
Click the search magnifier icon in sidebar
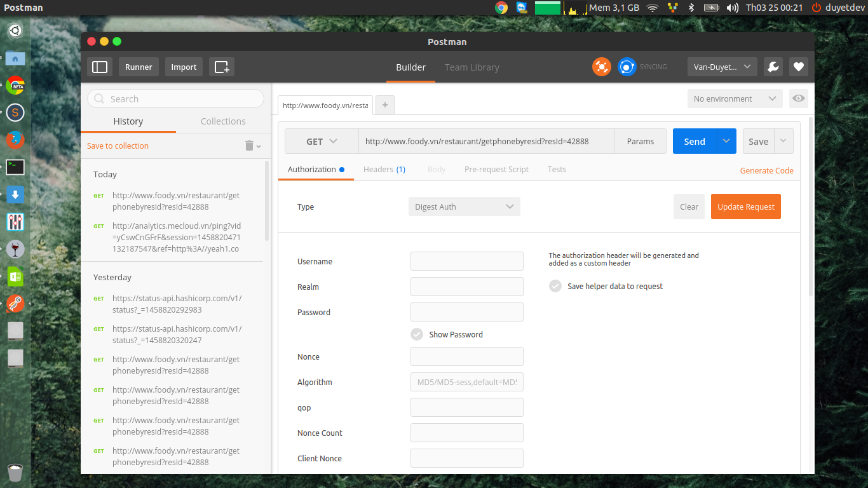coord(100,98)
